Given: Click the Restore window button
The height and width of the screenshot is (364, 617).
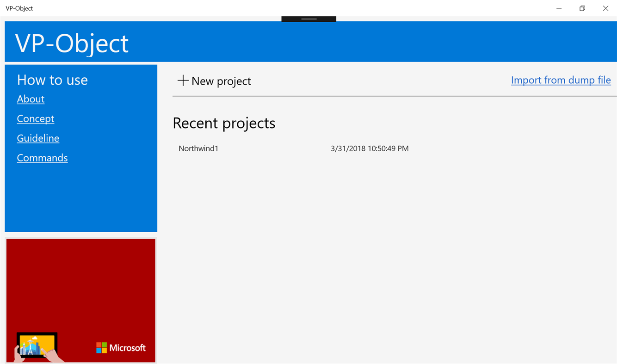Looking at the screenshot, I should point(582,8).
